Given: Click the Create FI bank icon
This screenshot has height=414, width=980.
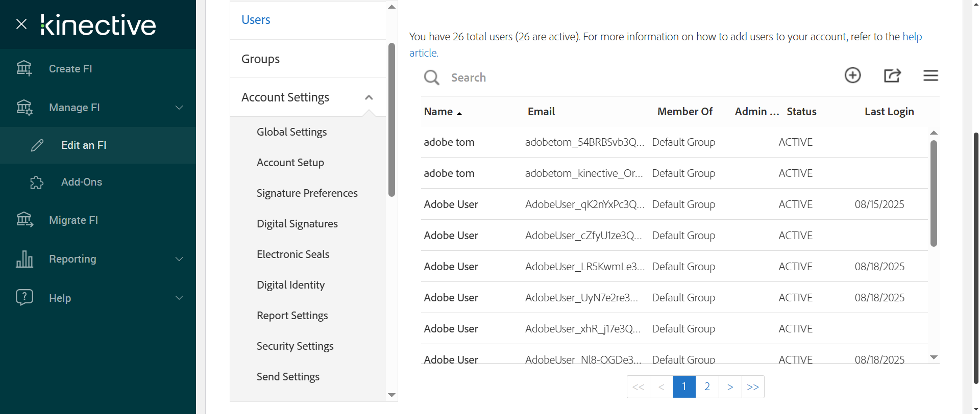Looking at the screenshot, I should (24, 68).
